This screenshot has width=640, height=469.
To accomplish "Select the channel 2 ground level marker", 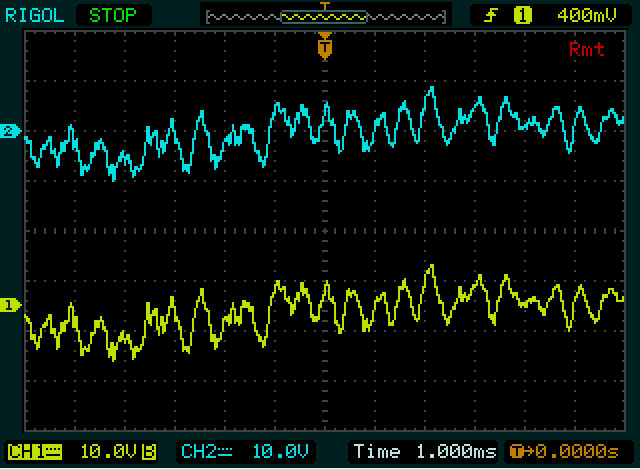I will tap(11, 131).
